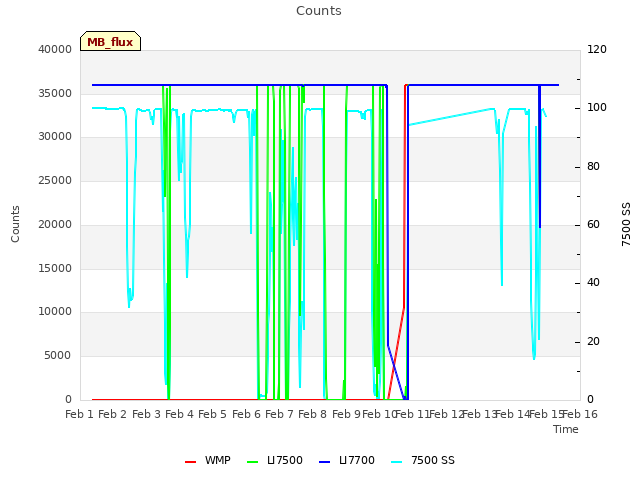Viewport: 640px width, 480px height.
Task: Click the 100 right-axis tick label
Action: coord(597,108)
